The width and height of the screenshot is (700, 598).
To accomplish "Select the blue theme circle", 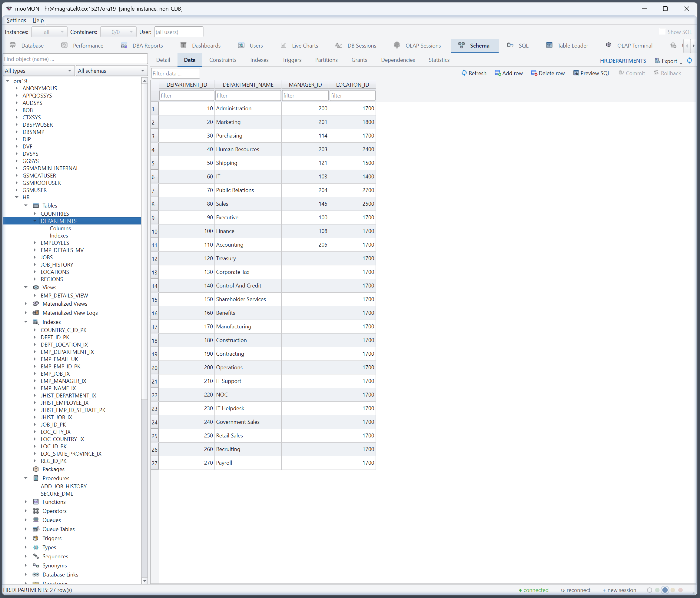I will point(665,590).
